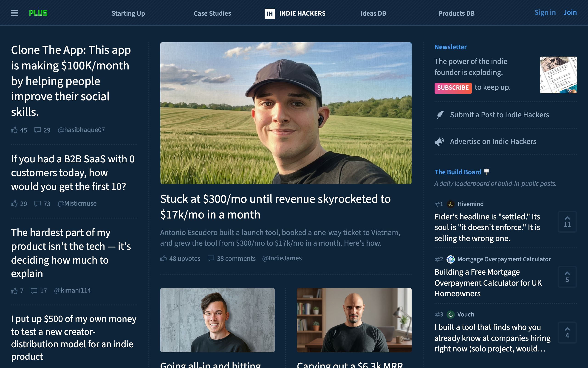
Task: Click the green PLUS logo
Action: coord(38,13)
